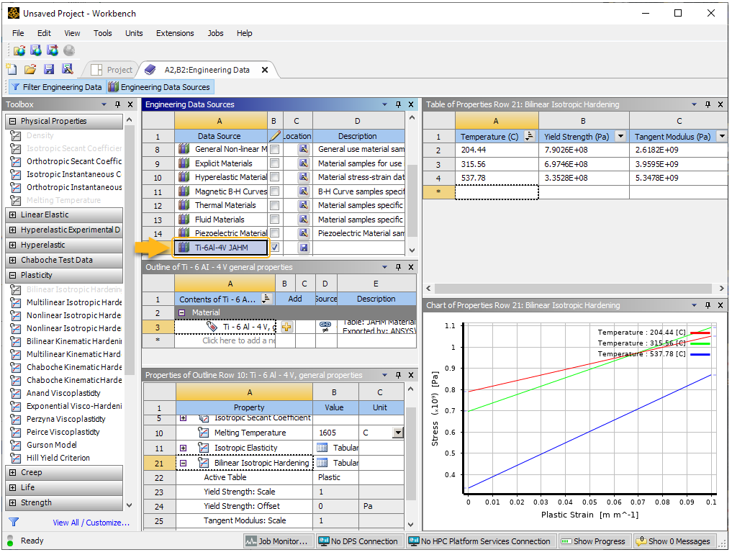Toggle Filter Engineering Data button
This screenshot has height=560, width=732.
coord(56,87)
